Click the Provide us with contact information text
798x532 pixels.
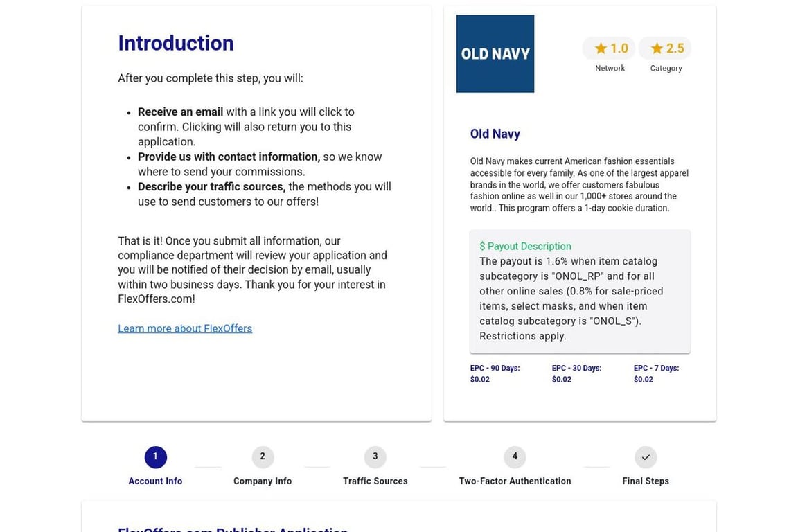(229, 157)
